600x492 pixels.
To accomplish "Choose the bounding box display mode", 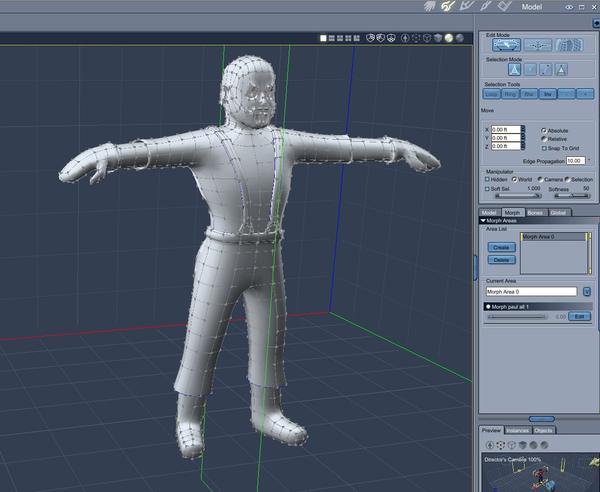I will [x=416, y=38].
